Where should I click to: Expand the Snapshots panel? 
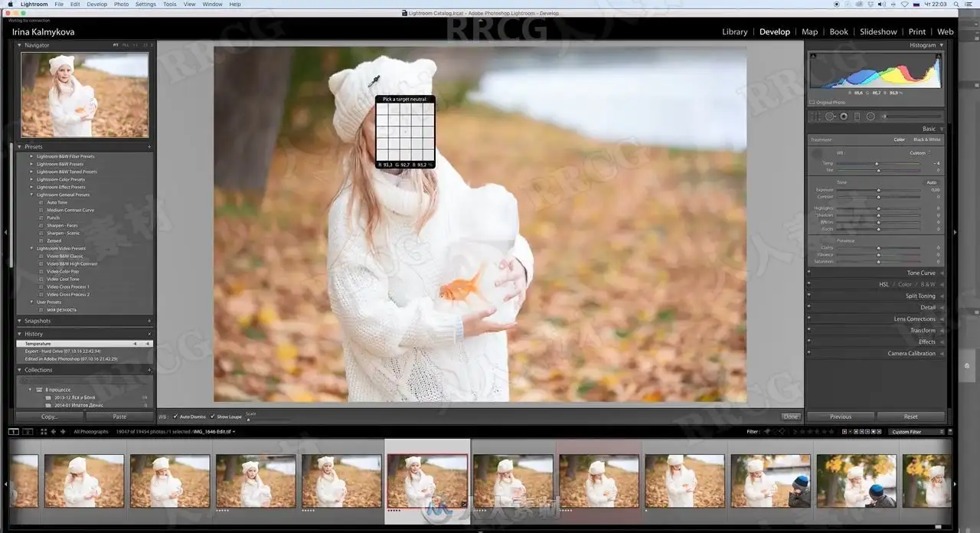(x=20, y=321)
